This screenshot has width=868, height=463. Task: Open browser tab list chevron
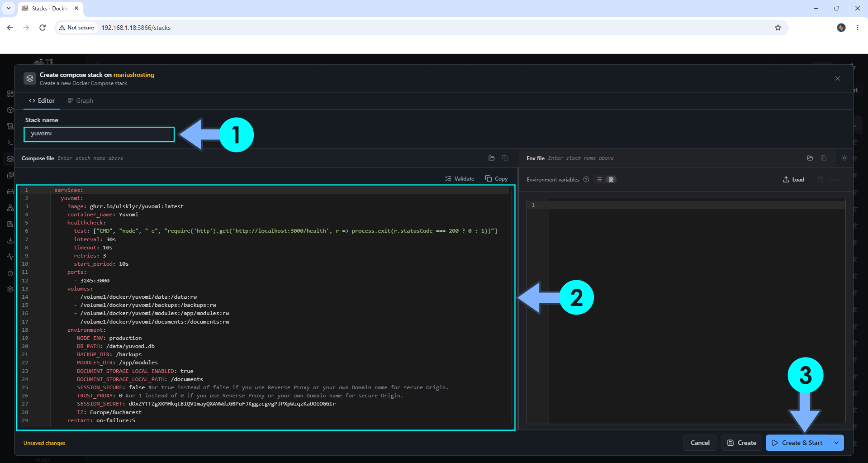tap(9, 8)
